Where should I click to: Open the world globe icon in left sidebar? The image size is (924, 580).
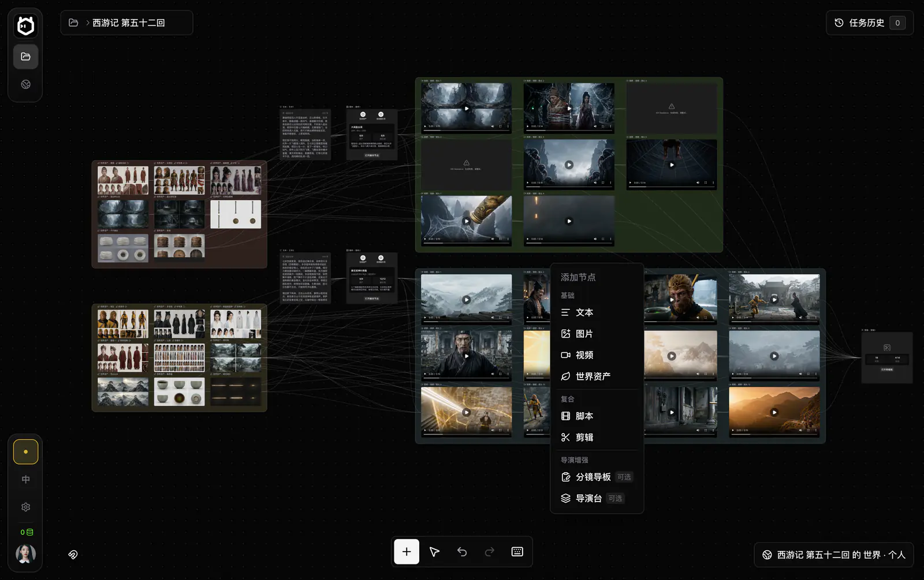(x=26, y=84)
